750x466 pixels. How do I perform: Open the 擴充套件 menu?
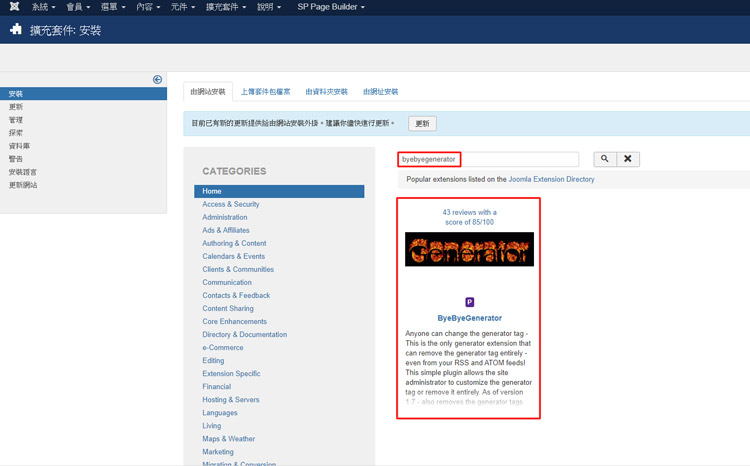click(x=226, y=7)
